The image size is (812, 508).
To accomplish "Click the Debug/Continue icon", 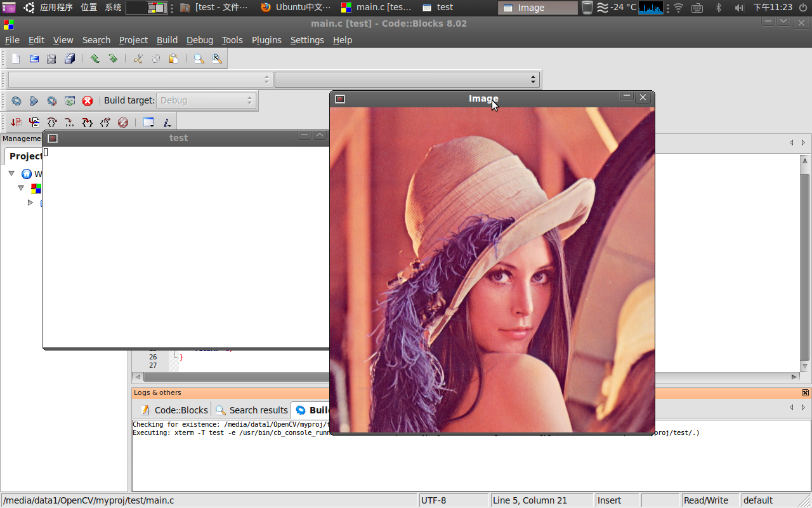I will click(x=16, y=123).
